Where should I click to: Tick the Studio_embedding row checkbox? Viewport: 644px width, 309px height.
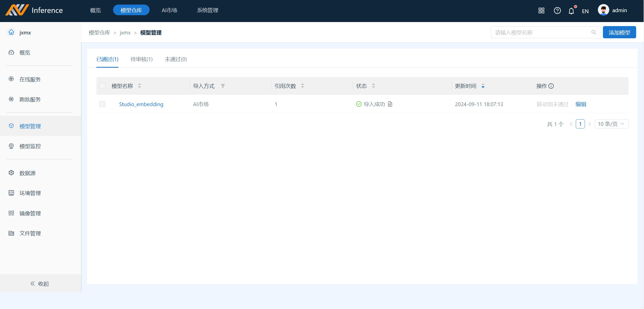(102, 104)
